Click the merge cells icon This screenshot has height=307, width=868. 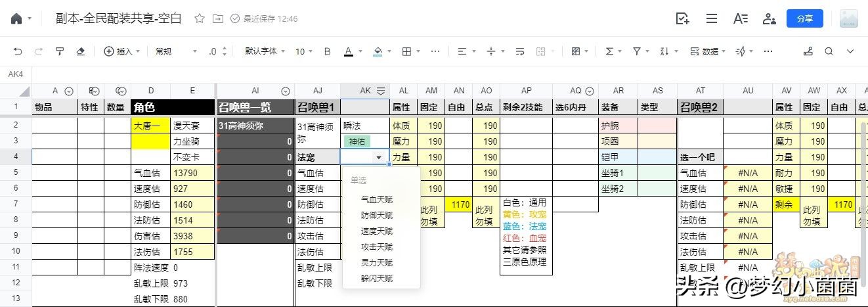[541, 51]
